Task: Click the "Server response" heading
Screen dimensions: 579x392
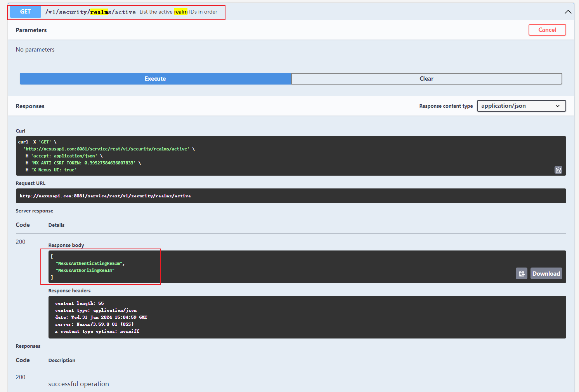Action: 35,211
